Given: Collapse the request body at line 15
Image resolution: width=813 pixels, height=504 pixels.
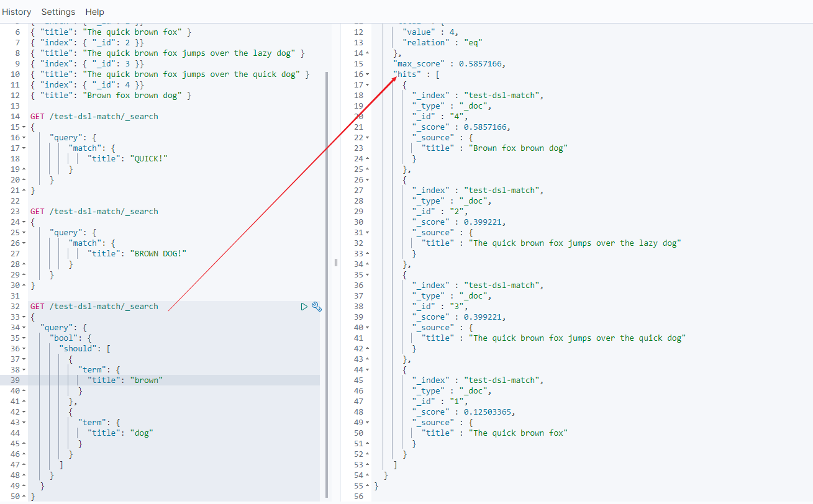Looking at the screenshot, I should tap(24, 127).
